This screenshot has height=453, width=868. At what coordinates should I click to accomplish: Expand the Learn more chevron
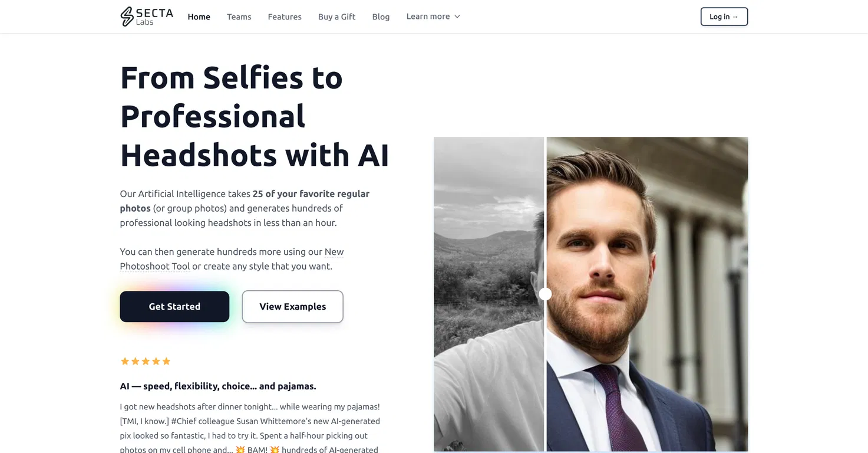click(x=457, y=17)
